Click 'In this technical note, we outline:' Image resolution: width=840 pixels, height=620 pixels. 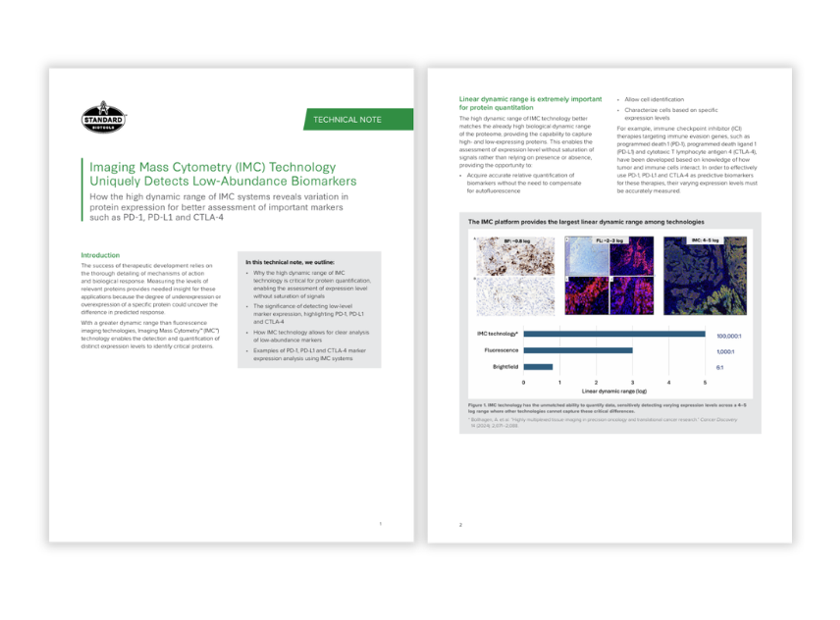pos(290,262)
